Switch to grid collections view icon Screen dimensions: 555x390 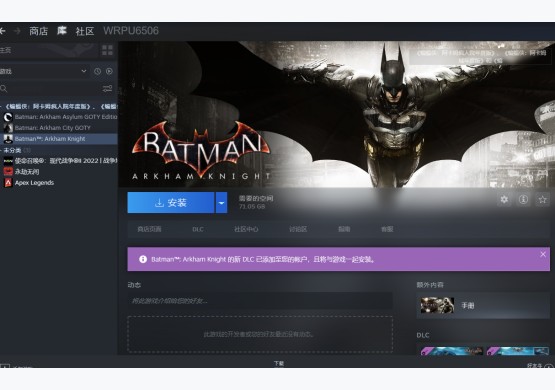pos(107,50)
